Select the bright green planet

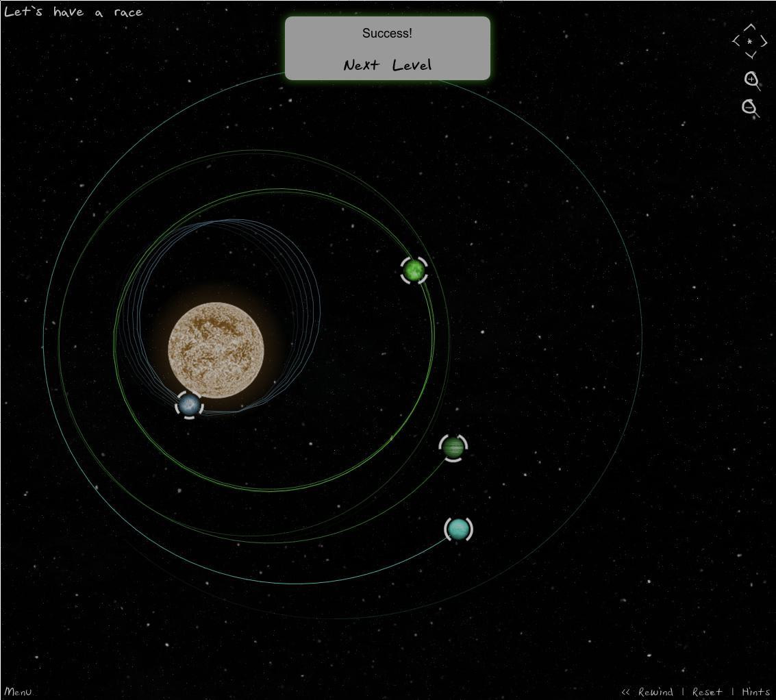(x=414, y=271)
